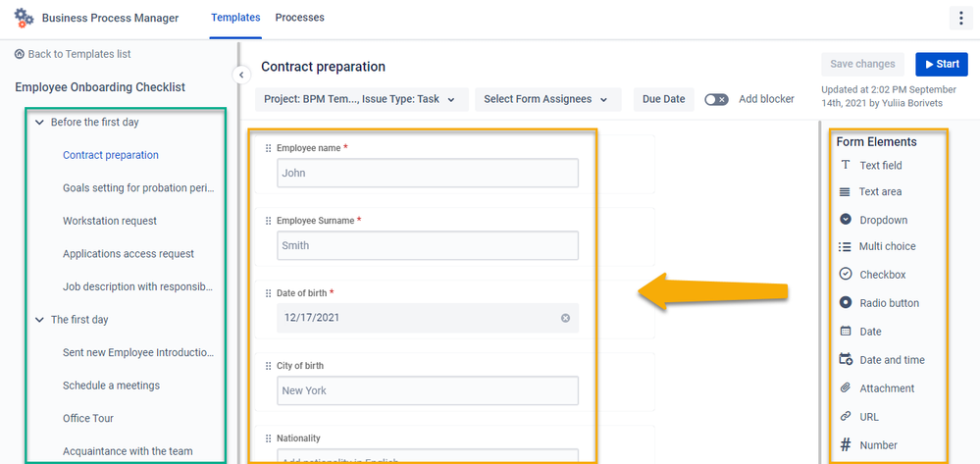Select the Checkbox form element icon

(846, 274)
